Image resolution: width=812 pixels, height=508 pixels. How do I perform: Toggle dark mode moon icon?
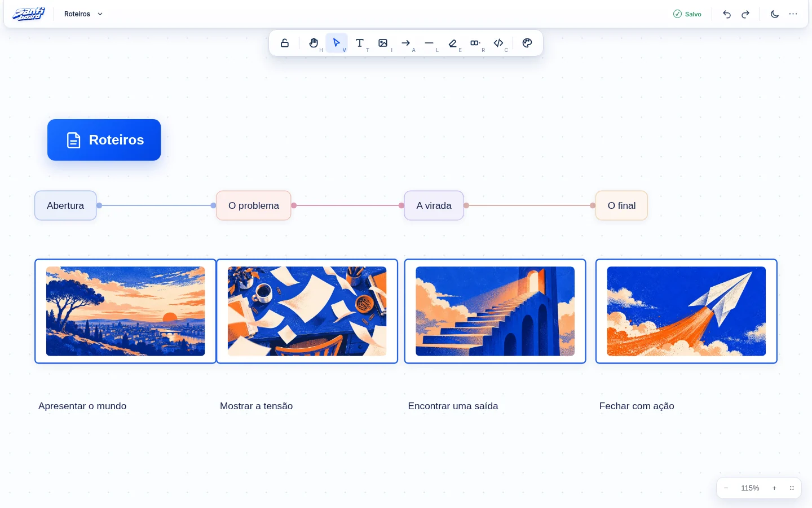click(775, 14)
